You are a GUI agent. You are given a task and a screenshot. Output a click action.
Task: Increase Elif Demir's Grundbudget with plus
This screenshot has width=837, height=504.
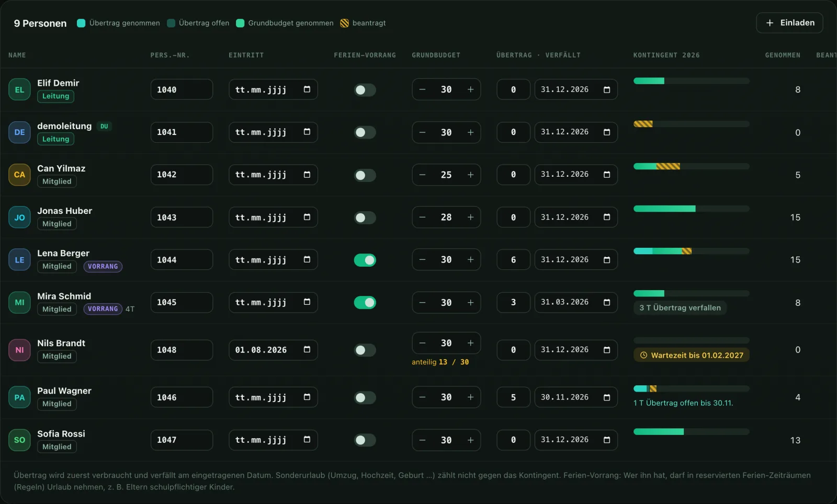tap(470, 89)
